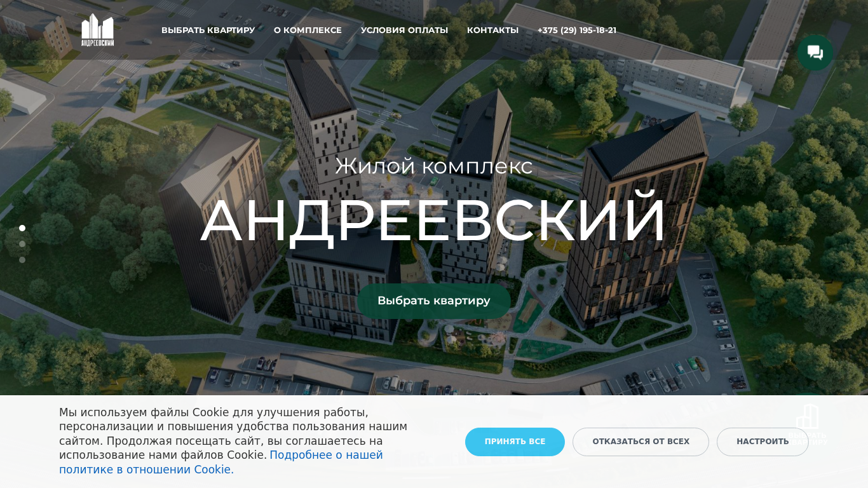Select the first slide indicator dot
The height and width of the screenshot is (488, 868).
tap(22, 228)
